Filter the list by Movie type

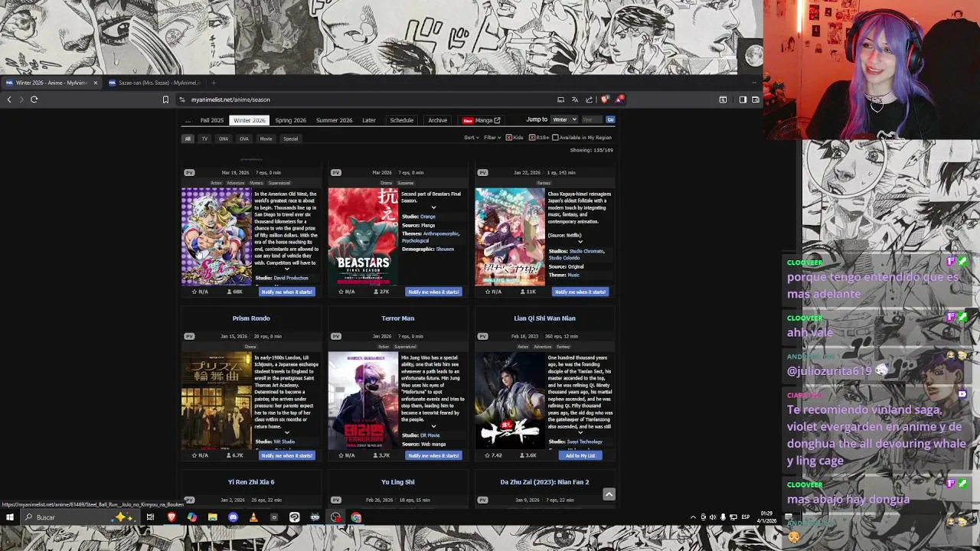[x=266, y=139]
